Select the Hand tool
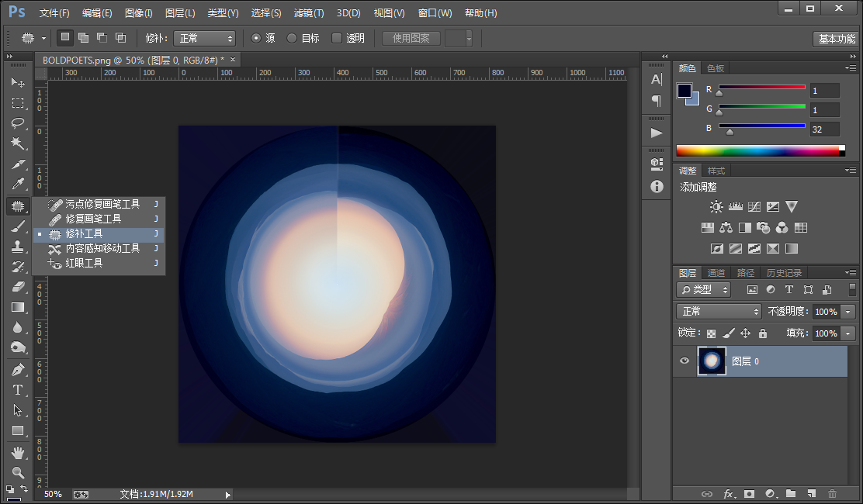The image size is (863, 504). (18, 452)
